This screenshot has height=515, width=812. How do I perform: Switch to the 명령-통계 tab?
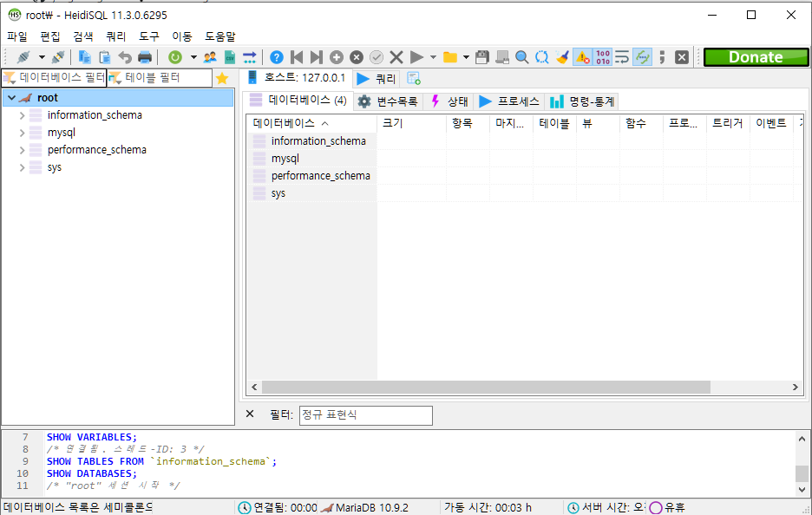pyautogui.click(x=582, y=101)
